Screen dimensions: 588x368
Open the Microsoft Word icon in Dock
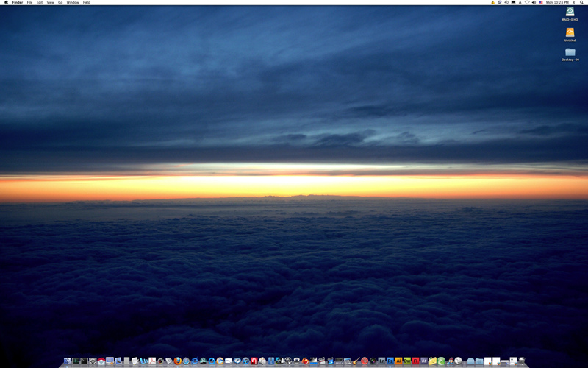click(x=143, y=361)
